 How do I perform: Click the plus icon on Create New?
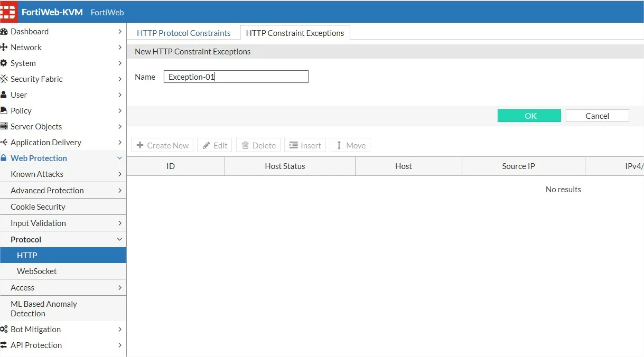click(140, 145)
